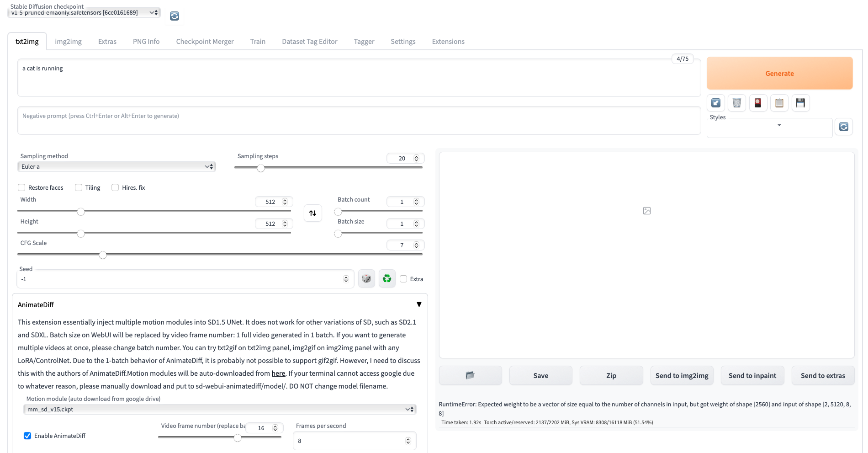Apply selected styles with clipboard icon

tap(779, 102)
